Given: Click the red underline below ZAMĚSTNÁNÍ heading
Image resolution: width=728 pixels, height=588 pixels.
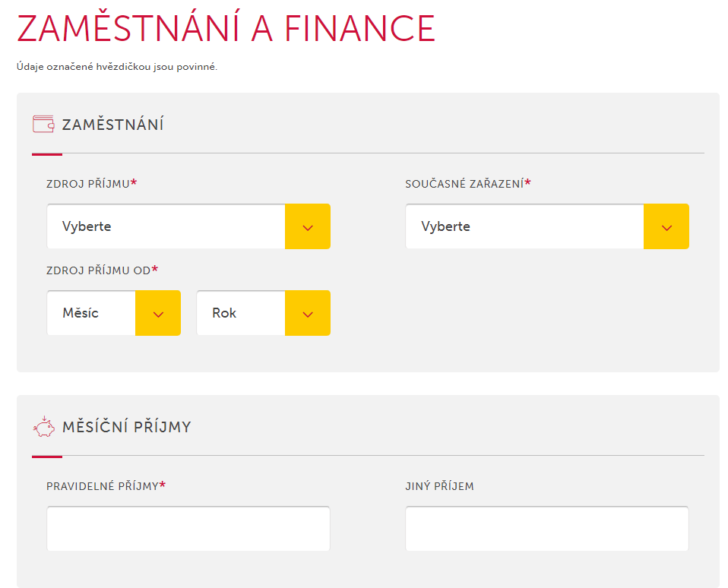Looking at the screenshot, I should point(46,154).
